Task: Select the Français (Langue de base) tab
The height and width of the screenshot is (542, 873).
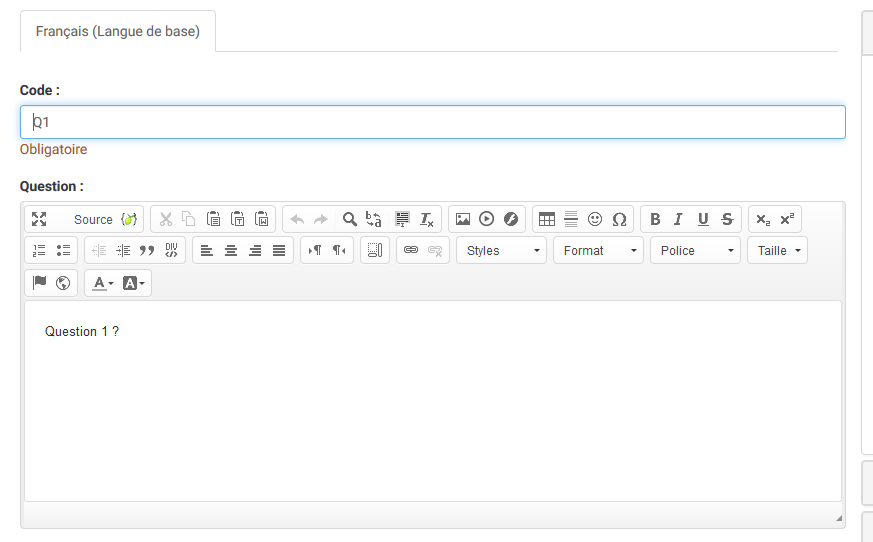Action: [118, 31]
